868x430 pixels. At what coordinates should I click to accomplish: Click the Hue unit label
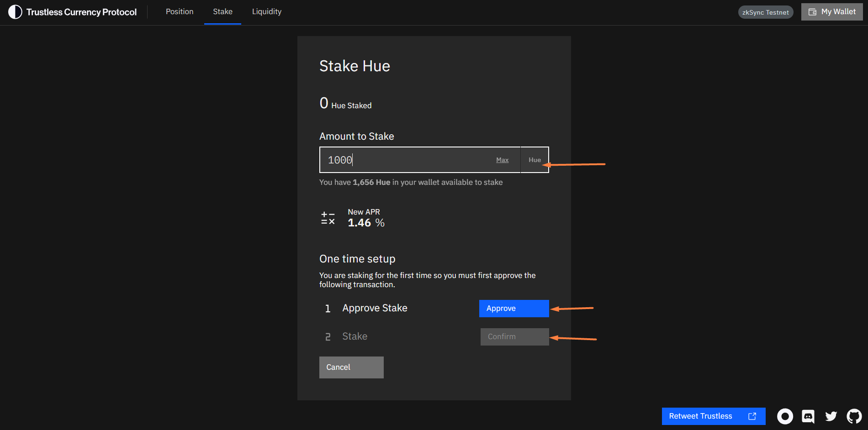535,160
